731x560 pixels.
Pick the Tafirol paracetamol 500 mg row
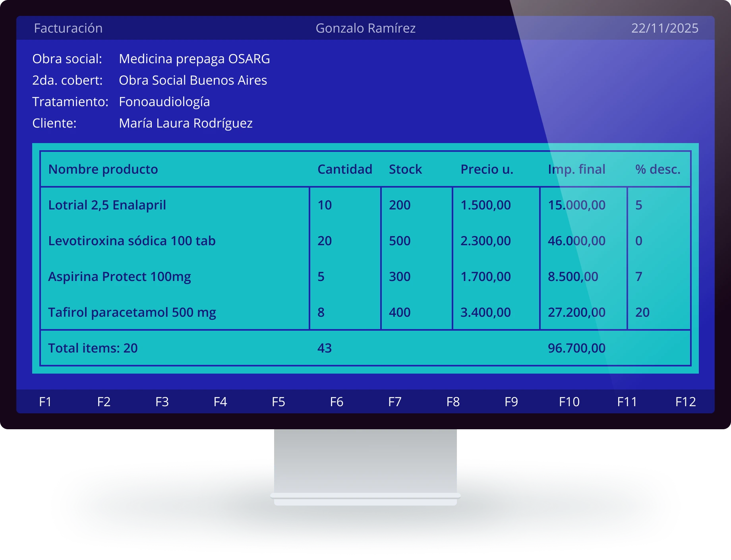pyautogui.click(x=132, y=312)
